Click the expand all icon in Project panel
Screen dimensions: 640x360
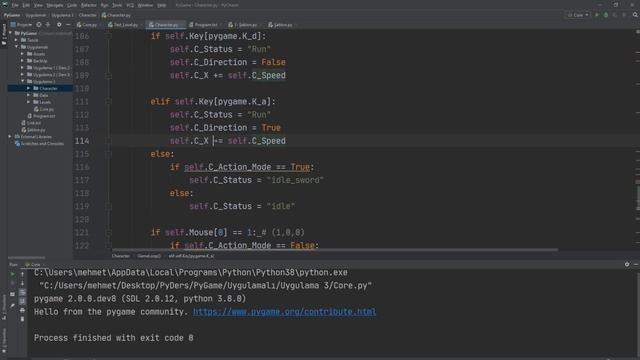pyautogui.click(x=48, y=25)
